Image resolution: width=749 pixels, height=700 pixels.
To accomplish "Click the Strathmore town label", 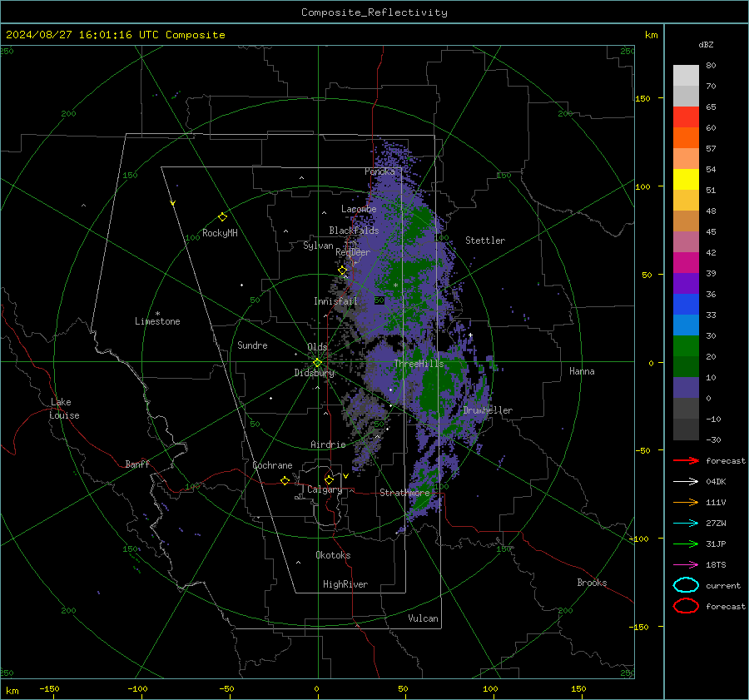I will [404, 493].
